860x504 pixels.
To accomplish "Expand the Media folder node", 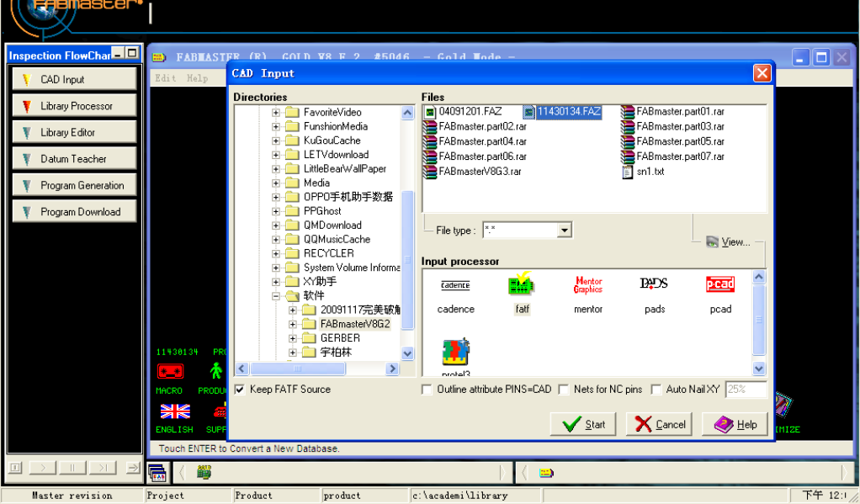I will [276, 183].
